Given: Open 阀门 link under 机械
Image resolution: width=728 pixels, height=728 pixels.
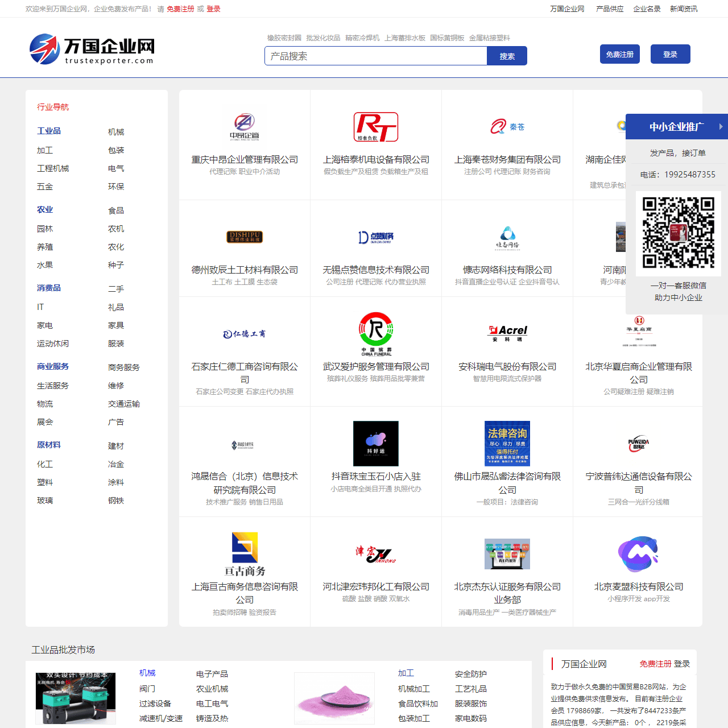Looking at the screenshot, I should click(x=147, y=689).
